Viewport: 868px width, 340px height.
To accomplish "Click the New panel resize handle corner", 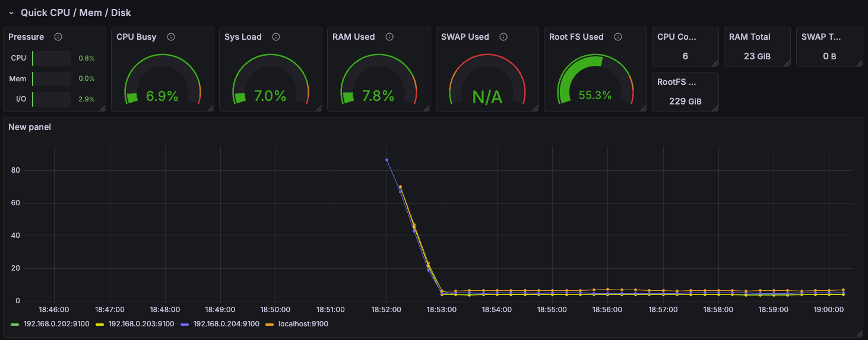I will click(x=859, y=334).
